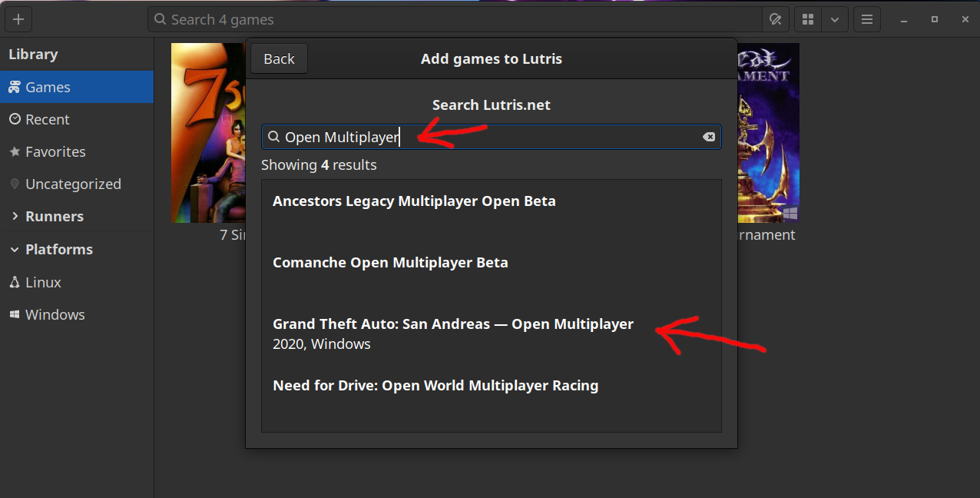The height and width of the screenshot is (498, 980).
Task: Click the Linux penguin icon
Action: point(15,282)
